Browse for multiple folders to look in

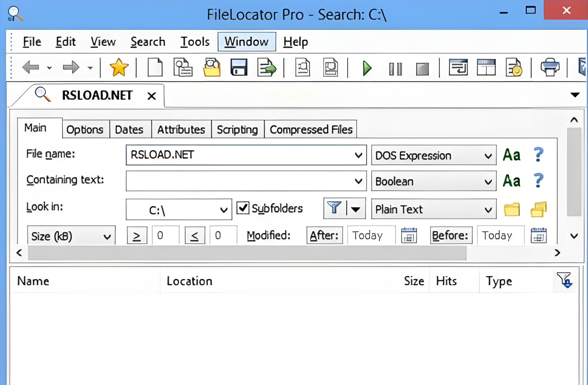tap(539, 209)
